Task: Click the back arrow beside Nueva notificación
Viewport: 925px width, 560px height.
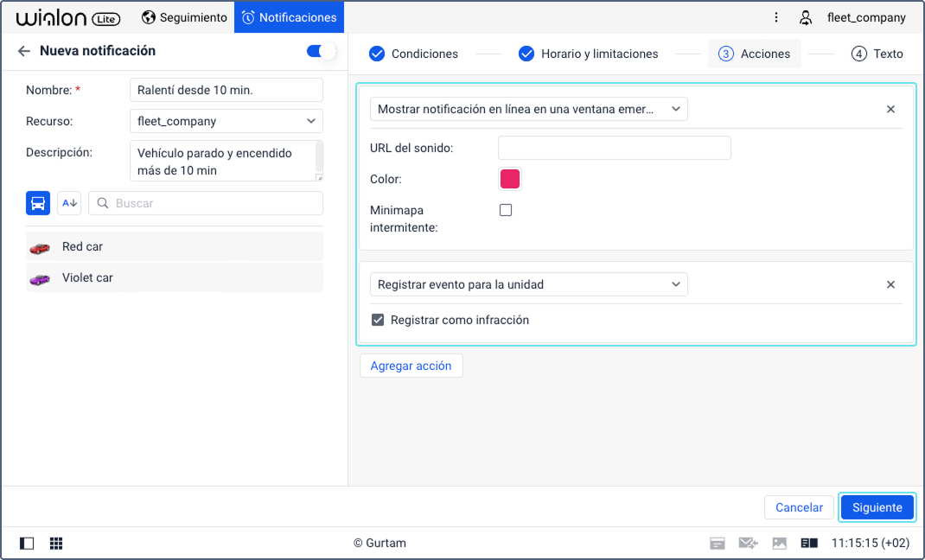Action: pos(23,51)
